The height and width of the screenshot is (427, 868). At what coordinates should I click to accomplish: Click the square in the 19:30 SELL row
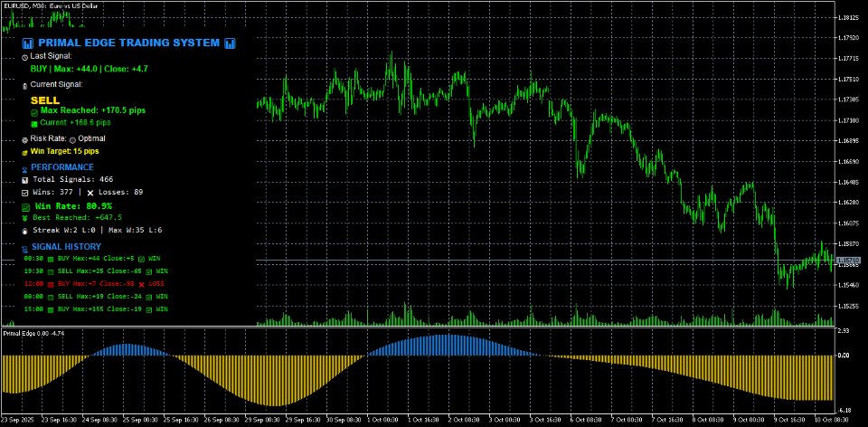(x=51, y=272)
